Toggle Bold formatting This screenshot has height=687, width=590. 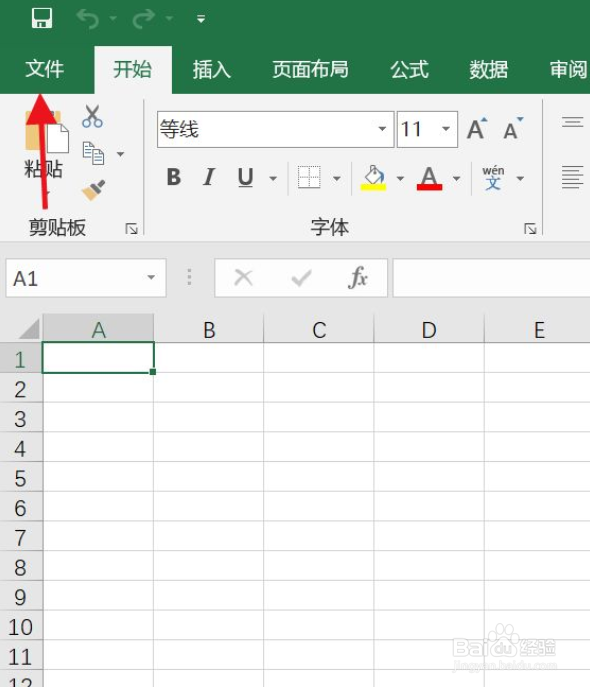(x=174, y=177)
